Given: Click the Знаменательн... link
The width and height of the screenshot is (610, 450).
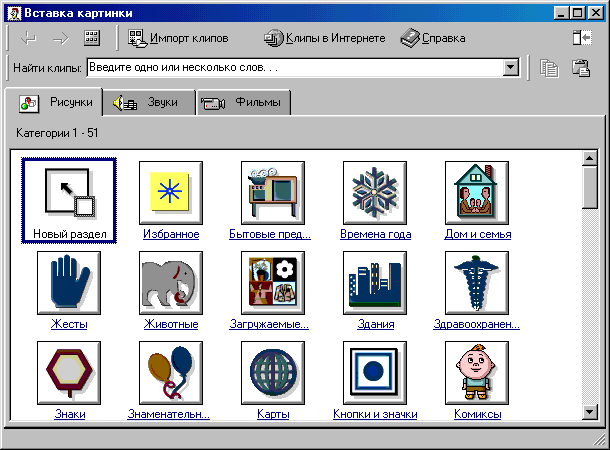Looking at the screenshot, I should point(169,414).
